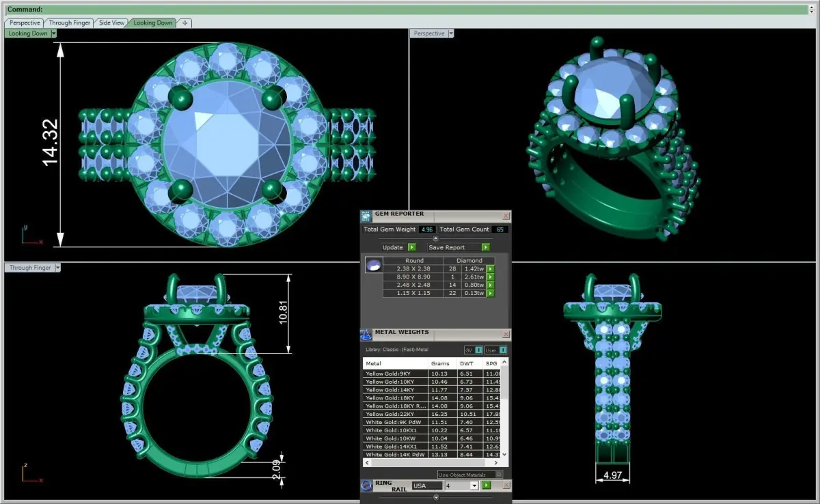Close the Ring Rail panel
Image resolution: width=820 pixels, height=504 pixels.
(506, 485)
